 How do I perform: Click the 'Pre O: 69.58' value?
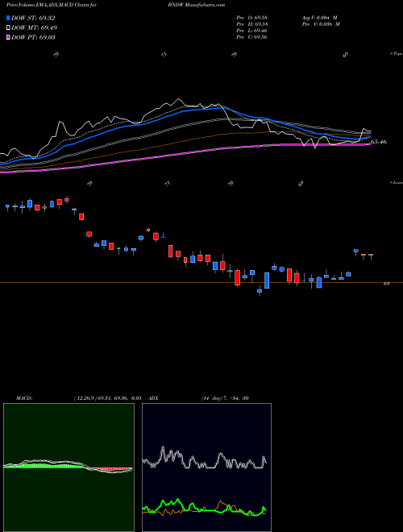251,18
